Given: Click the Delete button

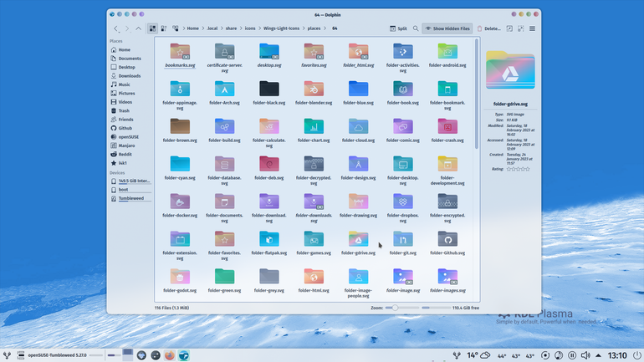Looking at the screenshot, I should (x=488, y=28).
